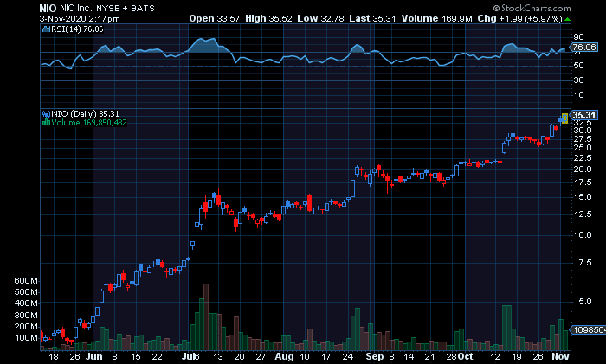Viewport: 606px width, 364px height.
Task: Click the volume axis label 100M
Action: point(26,338)
